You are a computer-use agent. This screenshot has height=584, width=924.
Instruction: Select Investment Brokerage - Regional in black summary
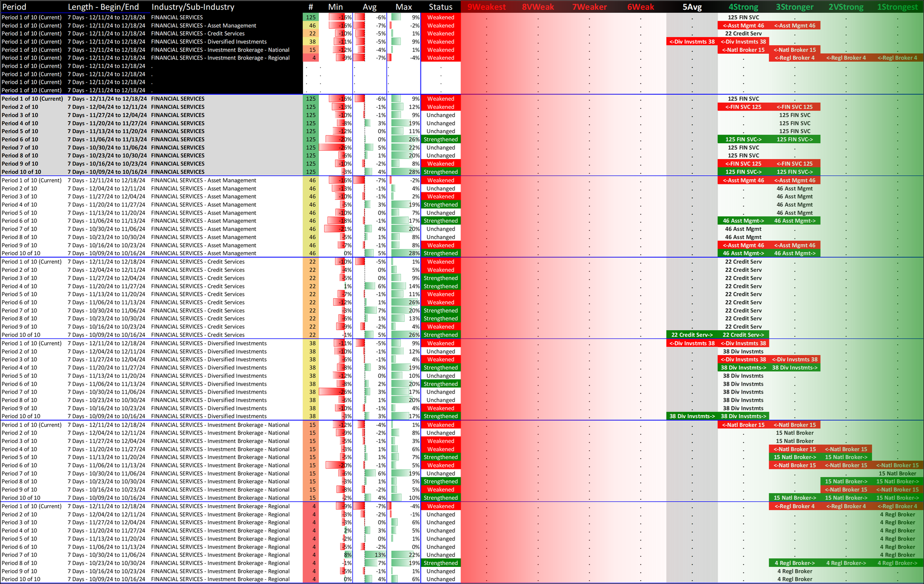(220, 58)
